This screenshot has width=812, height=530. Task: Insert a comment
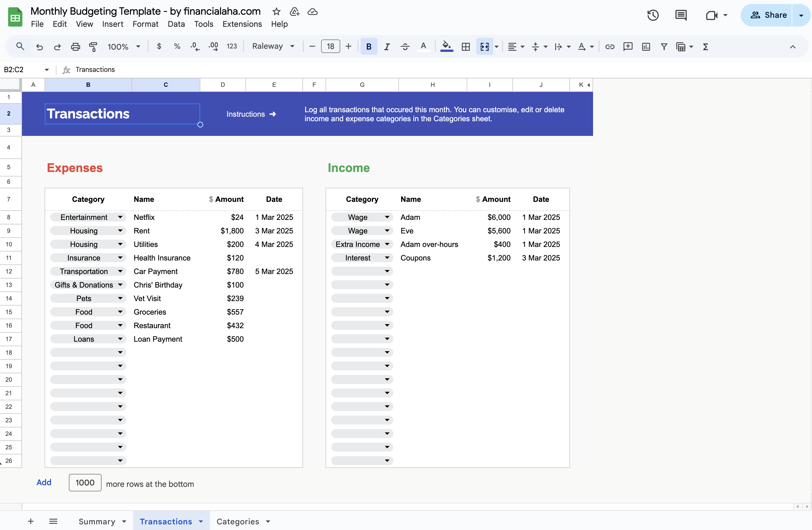pyautogui.click(x=628, y=46)
